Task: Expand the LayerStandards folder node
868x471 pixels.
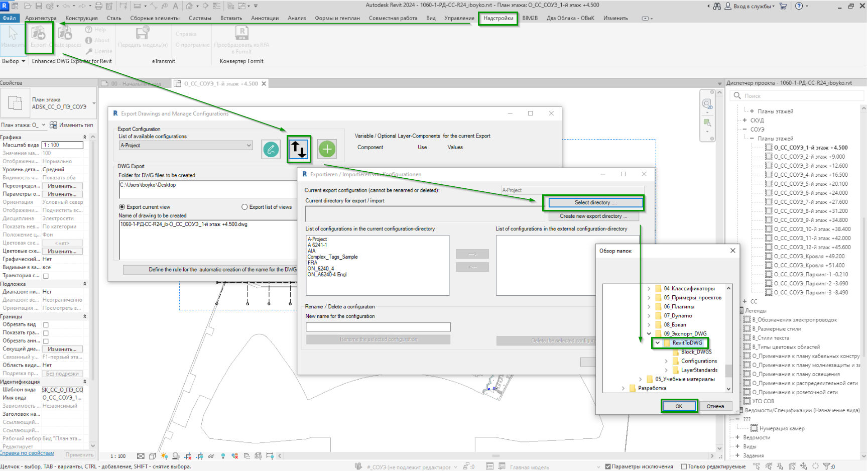Action: click(666, 370)
